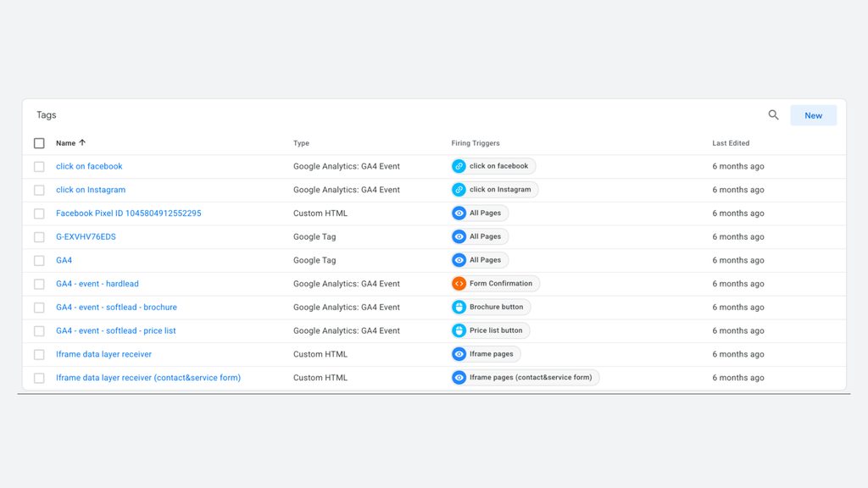Tick the select-all checkbox in header
The image size is (868, 488).
[x=39, y=143]
